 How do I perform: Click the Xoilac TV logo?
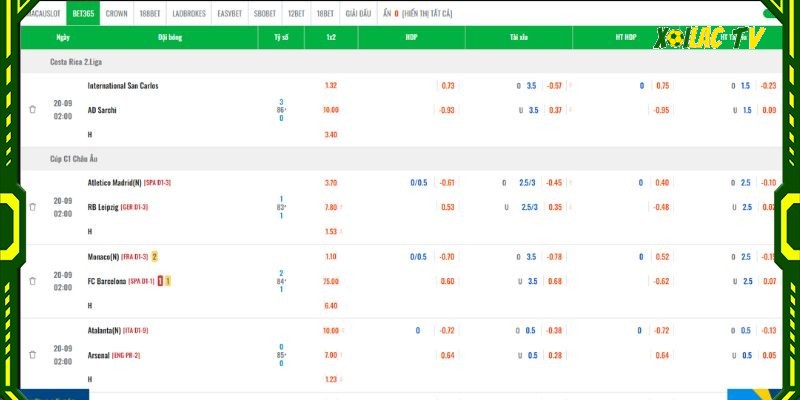click(709, 38)
